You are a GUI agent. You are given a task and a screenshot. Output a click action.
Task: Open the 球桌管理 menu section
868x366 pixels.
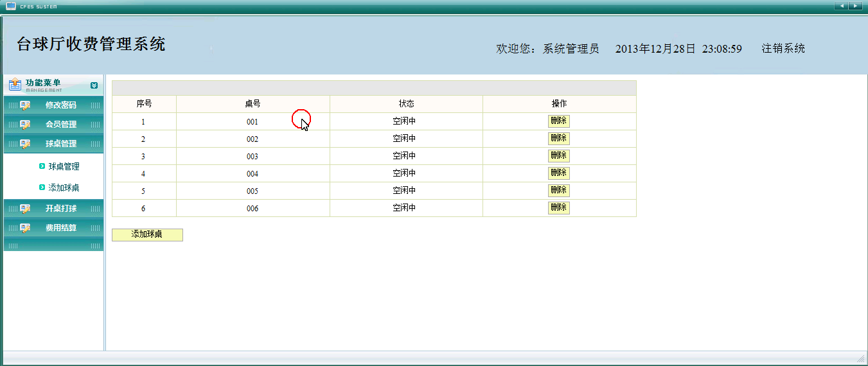[53, 144]
